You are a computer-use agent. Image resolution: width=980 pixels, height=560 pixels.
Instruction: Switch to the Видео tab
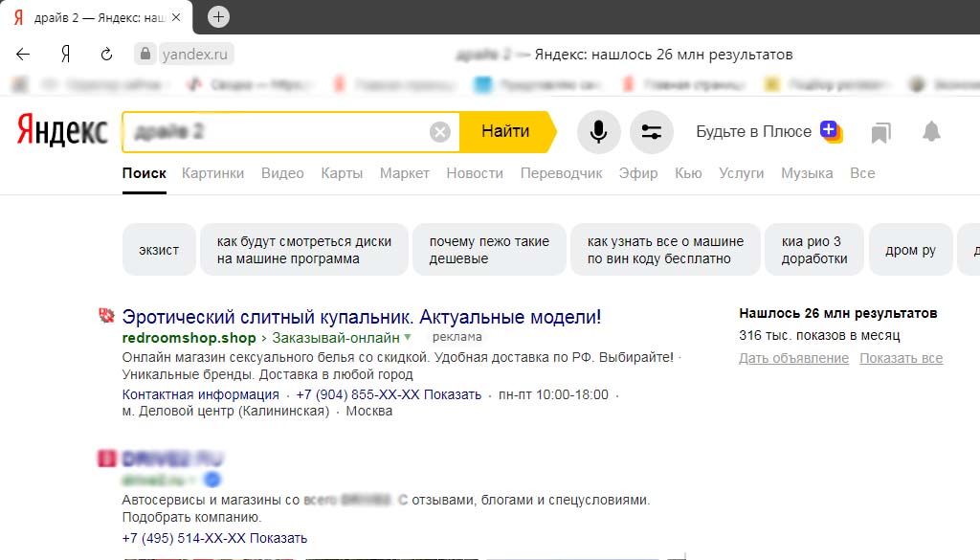point(282,173)
